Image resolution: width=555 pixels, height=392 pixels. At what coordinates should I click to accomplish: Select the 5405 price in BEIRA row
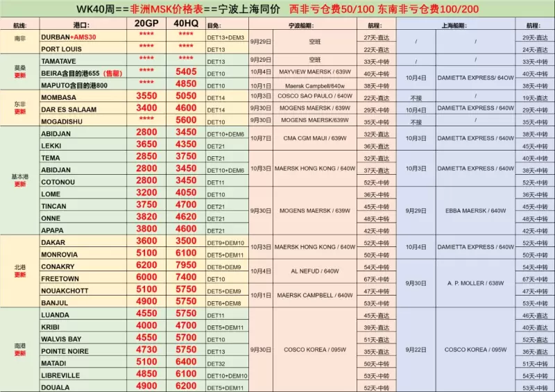(x=186, y=72)
